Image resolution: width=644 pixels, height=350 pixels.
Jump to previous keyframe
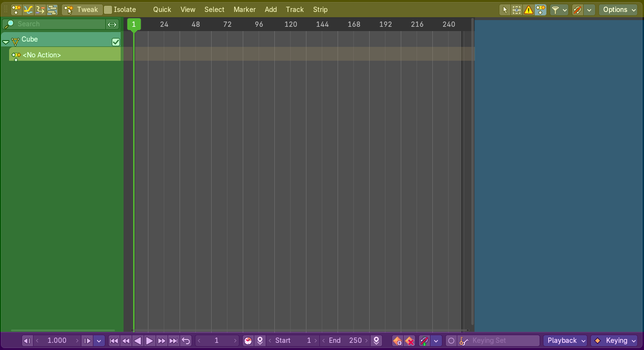point(126,341)
